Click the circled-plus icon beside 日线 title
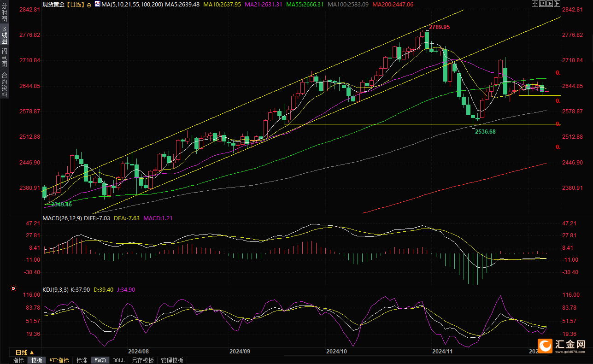This screenshot has width=593, height=364. [x=89, y=5]
